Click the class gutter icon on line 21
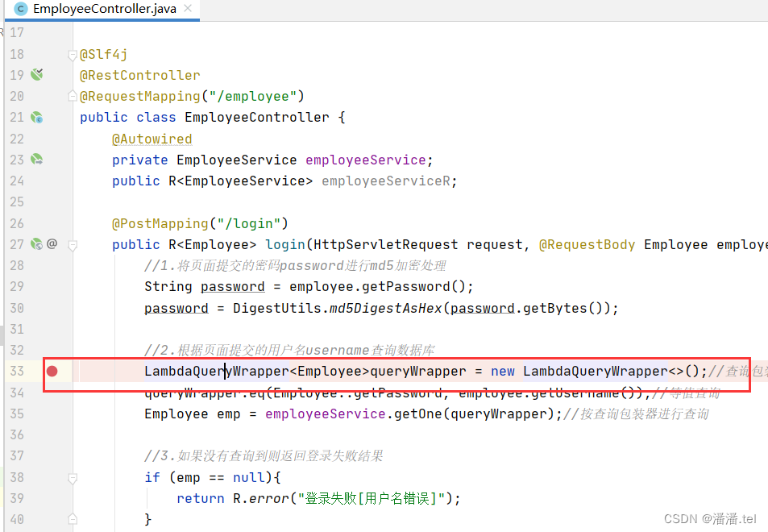The width and height of the screenshot is (768, 532). (37, 117)
